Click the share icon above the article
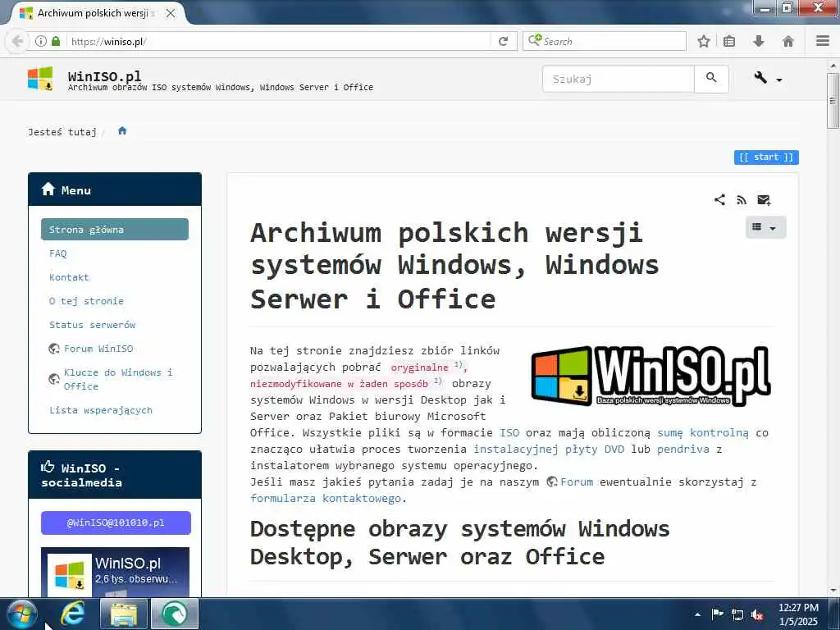This screenshot has width=840, height=630. [x=719, y=200]
